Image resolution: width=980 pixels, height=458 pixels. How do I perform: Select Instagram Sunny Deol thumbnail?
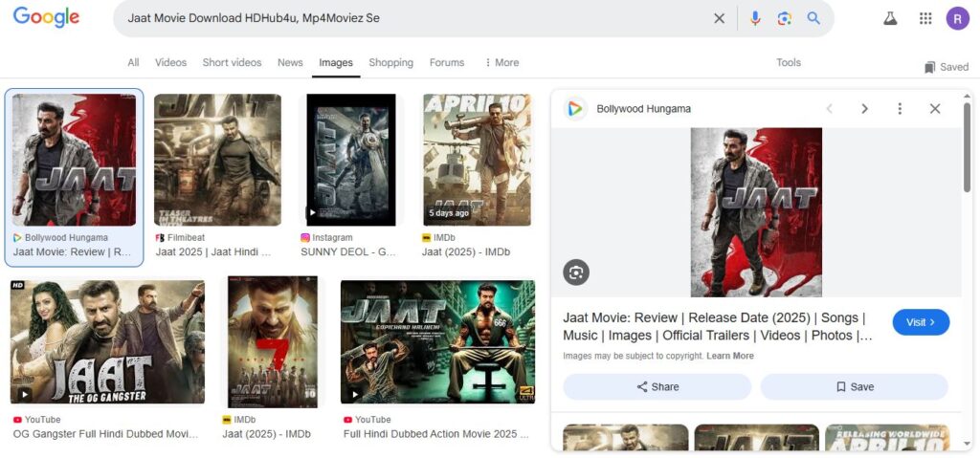click(x=350, y=160)
